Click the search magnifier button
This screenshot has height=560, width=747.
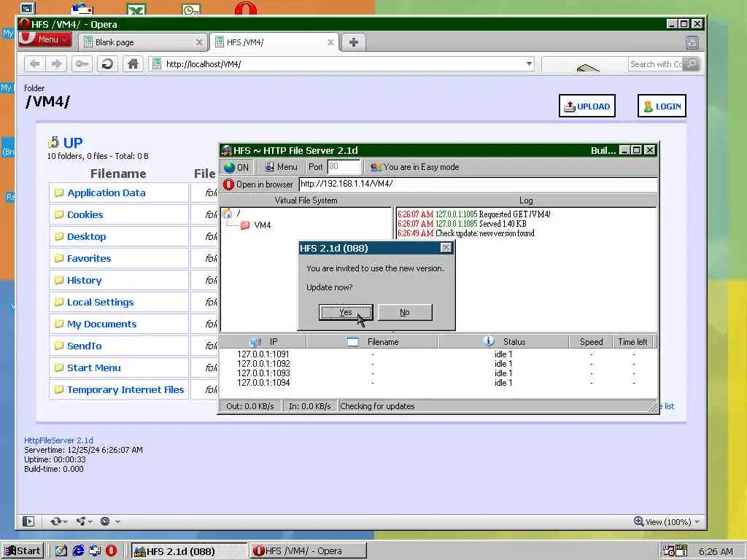point(692,64)
